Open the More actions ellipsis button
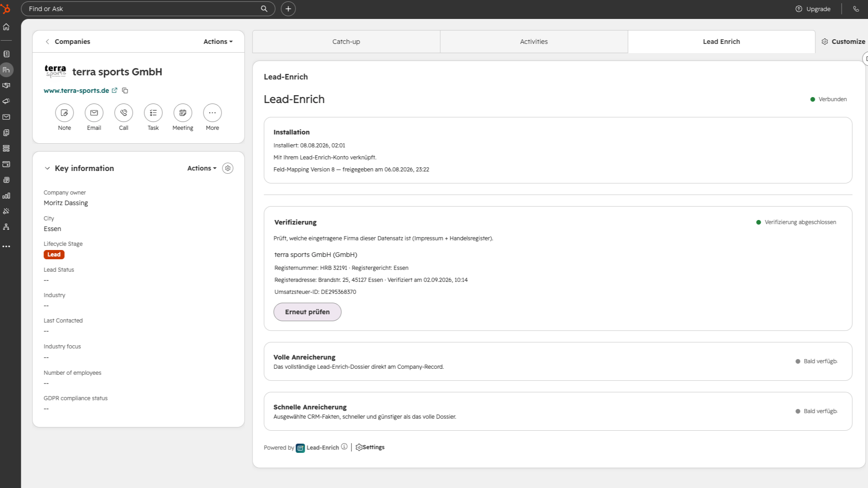Screen dimensions: 868x488 212,113
